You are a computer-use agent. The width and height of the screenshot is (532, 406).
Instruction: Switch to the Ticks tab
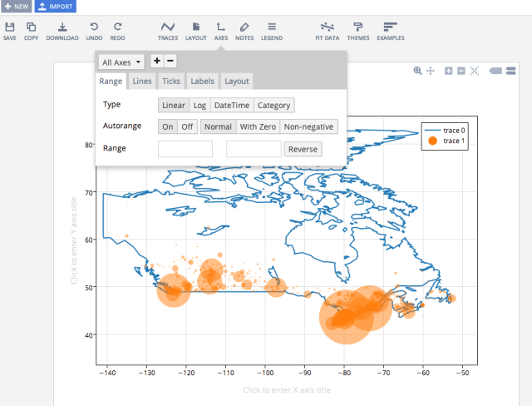(170, 81)
